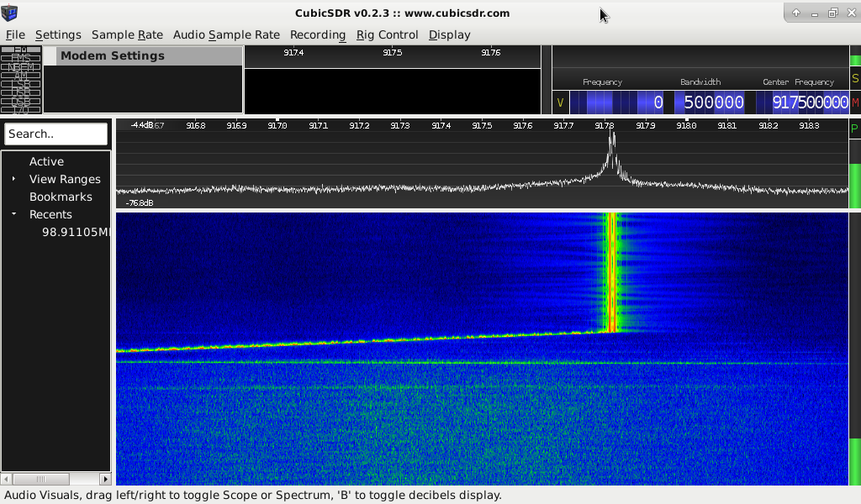Select the NBFM demodulator mode
The image size is (861, 504).
coord(21,67)
